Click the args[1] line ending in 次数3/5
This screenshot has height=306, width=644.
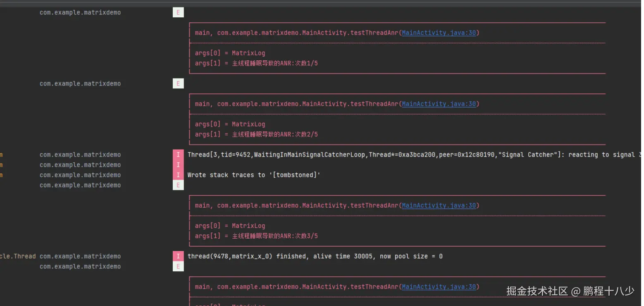point(256,236)
